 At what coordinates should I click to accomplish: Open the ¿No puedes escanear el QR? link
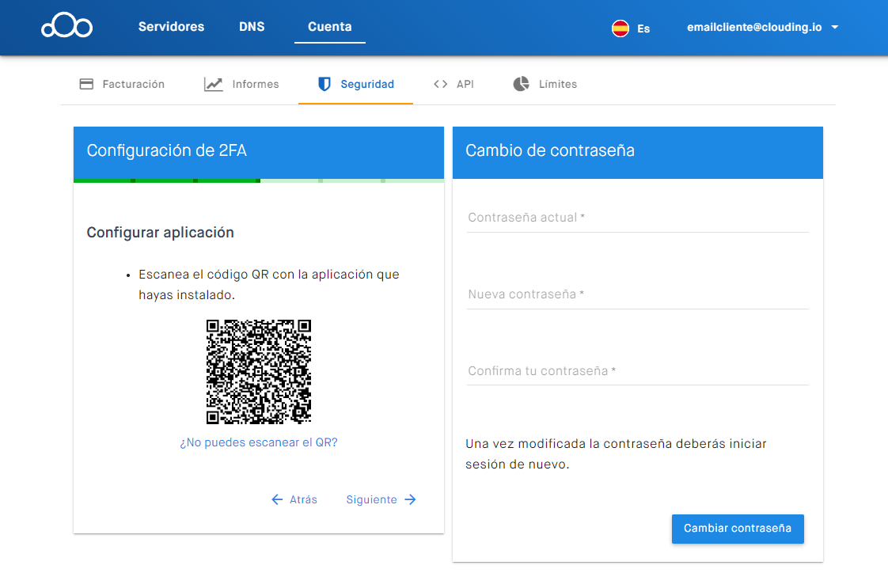259,442
